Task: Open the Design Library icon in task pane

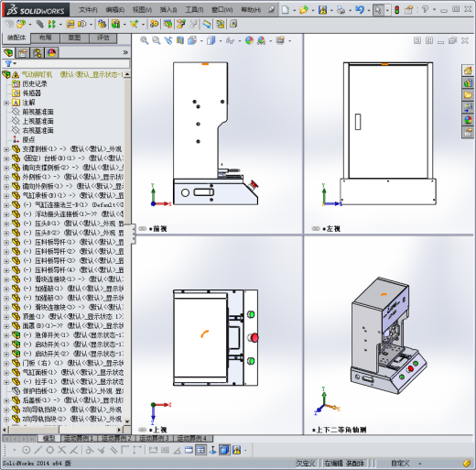Action: click(468, 82)
